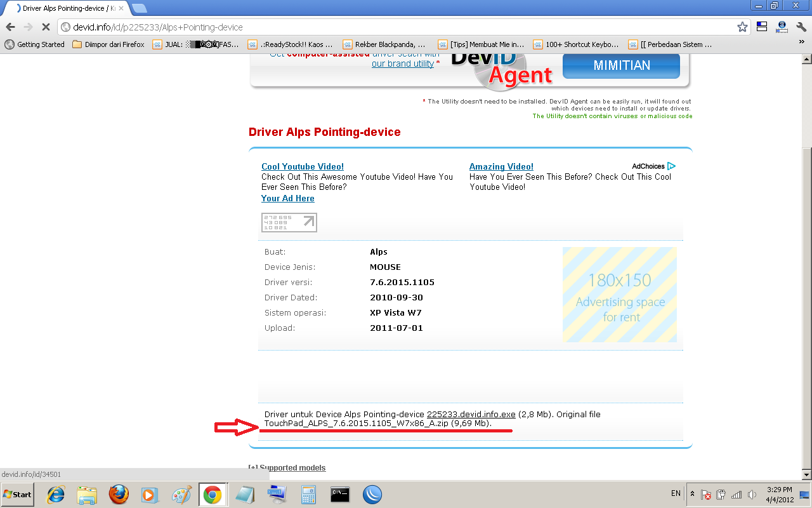Open the Diimpor dari Firefox bookmarks folder
Viewport: 812px width, 508px height.
pyautogui.click(x=108, y=44)
